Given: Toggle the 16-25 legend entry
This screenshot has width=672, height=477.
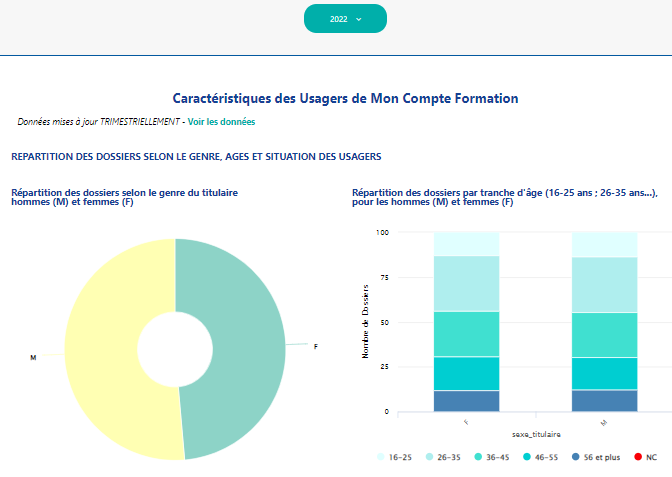Looking at the screenshot, I should click(x=395, y=457).
